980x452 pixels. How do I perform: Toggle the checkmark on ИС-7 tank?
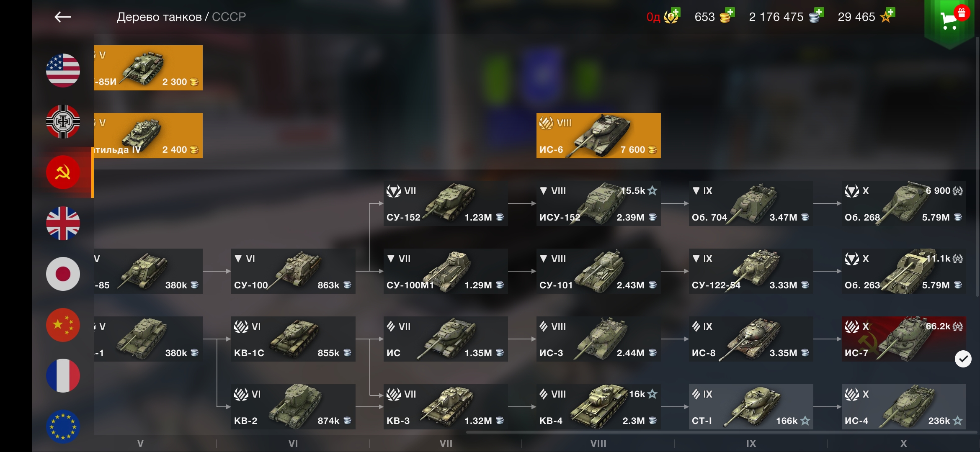[x=963, y=359]
